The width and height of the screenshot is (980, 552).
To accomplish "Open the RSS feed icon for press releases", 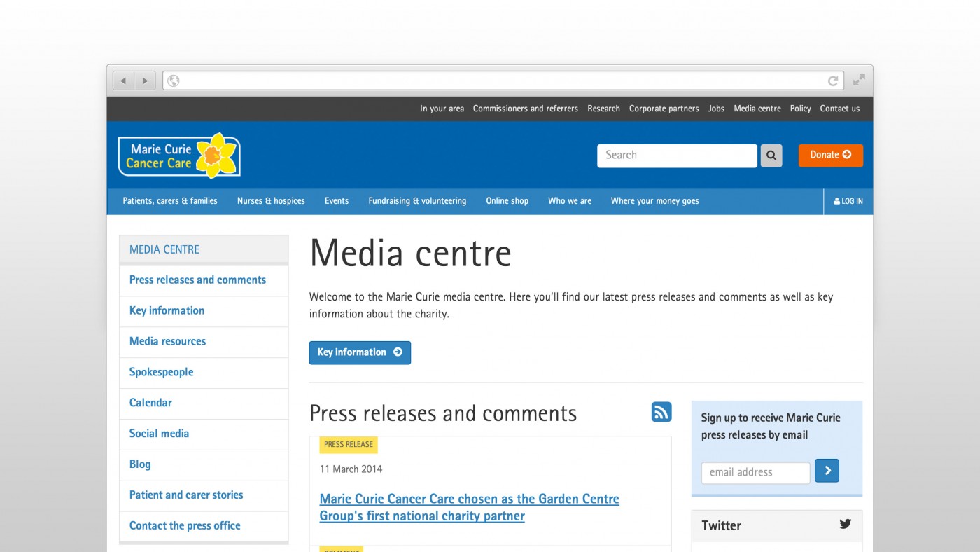I will [x=661, y=412].
